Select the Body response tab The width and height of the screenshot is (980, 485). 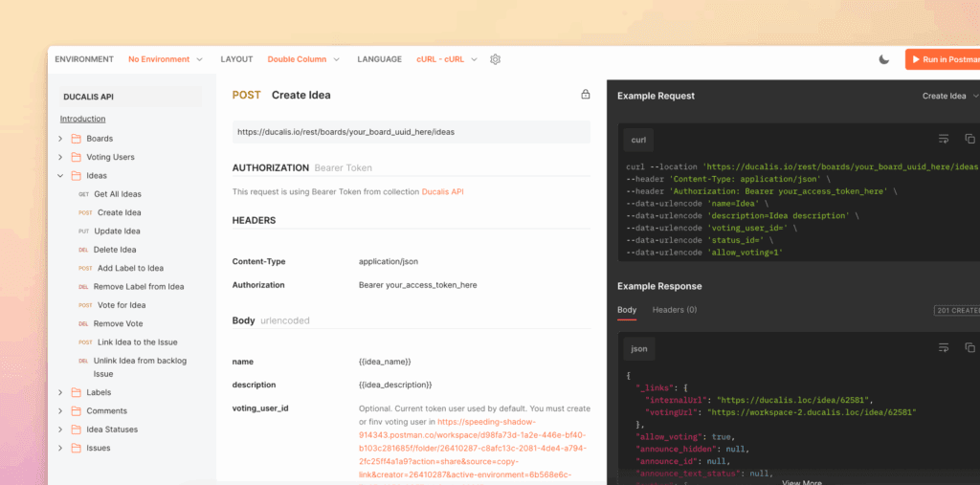627,310
